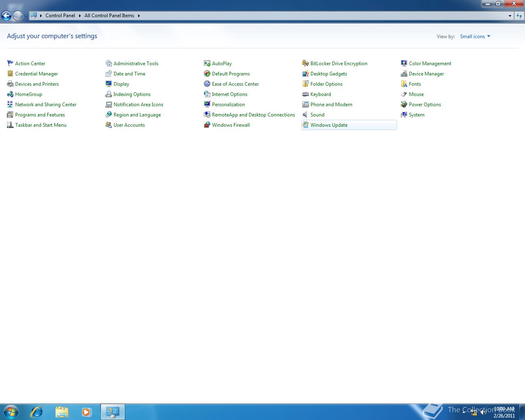Open the address bar history dropdown
This screenshot has width=525, height=420.
coord(510,16)
